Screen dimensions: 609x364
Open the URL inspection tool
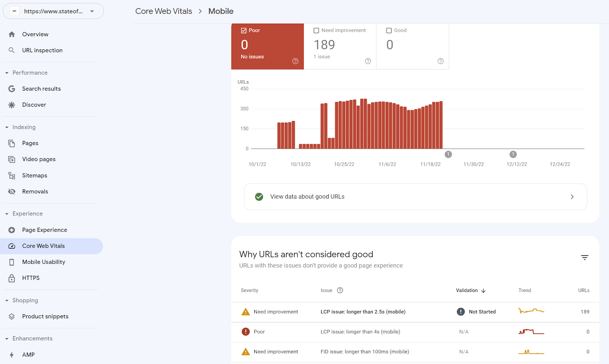click(x=42, y=50)
